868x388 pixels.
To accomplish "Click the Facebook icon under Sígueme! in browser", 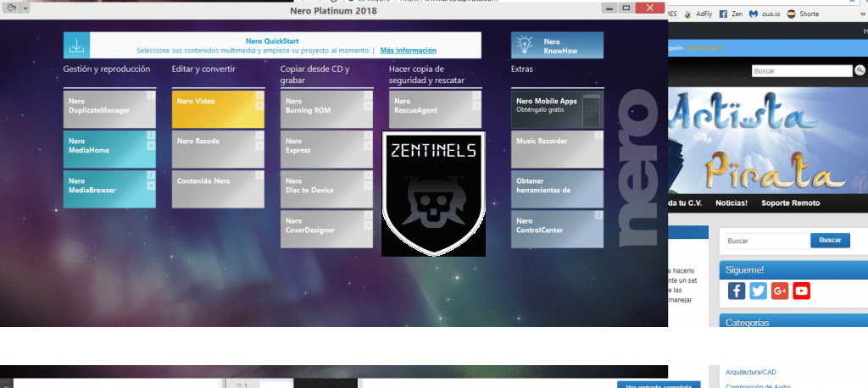I will click(737, 291).
